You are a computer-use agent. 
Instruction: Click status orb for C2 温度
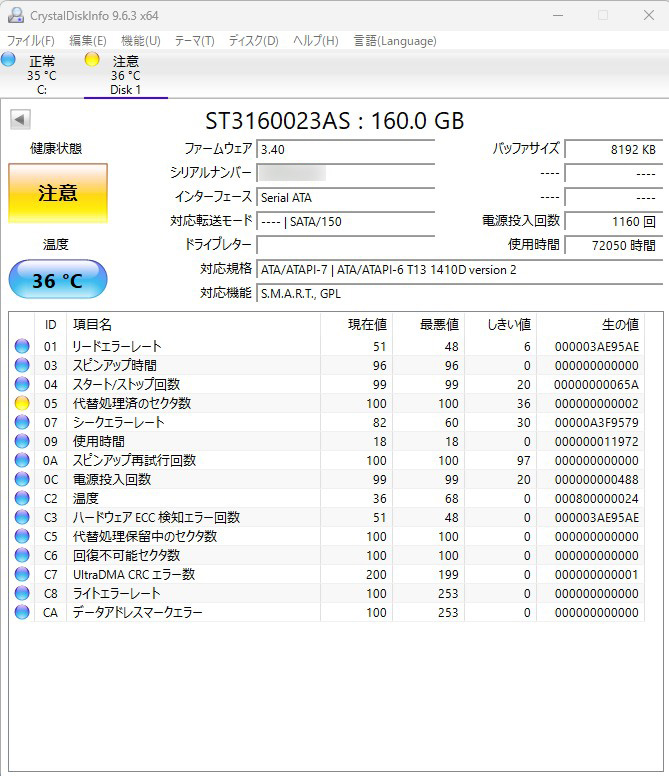click(22, 498)
